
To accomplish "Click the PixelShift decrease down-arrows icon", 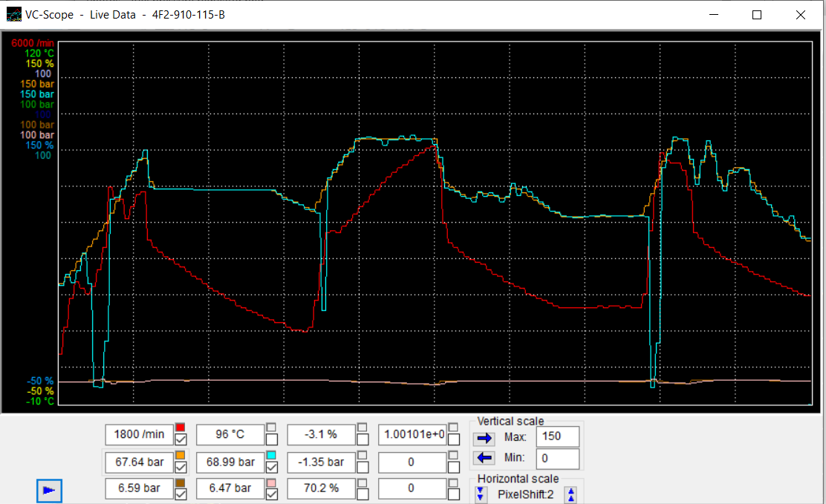I will tap(480, 494).
